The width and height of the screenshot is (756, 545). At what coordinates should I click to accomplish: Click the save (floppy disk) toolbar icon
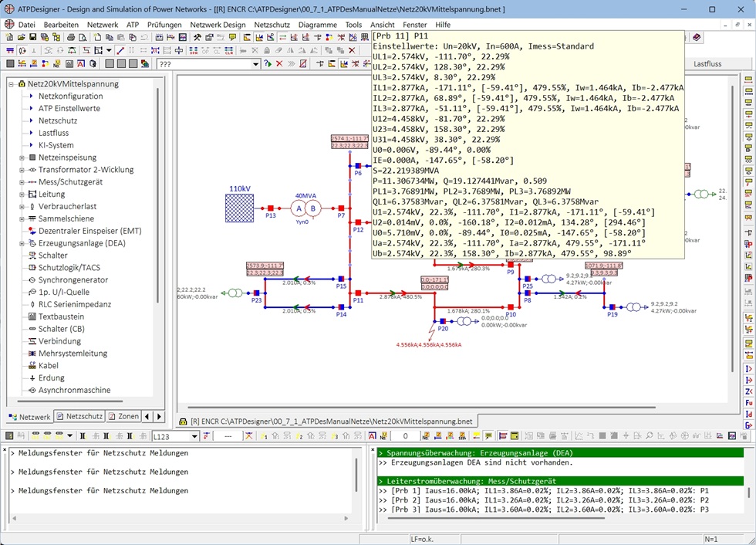[33, 37]
